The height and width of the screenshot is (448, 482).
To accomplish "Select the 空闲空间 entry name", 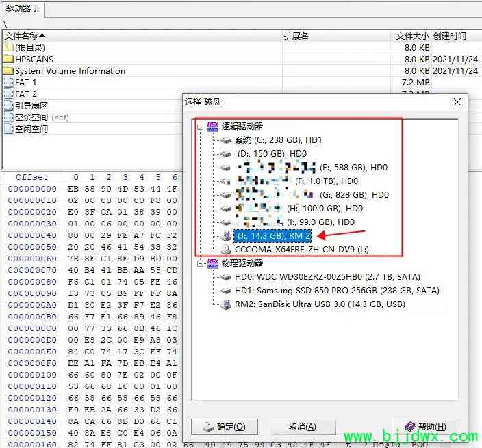I will pyautogui.click(x=31, y=129).
